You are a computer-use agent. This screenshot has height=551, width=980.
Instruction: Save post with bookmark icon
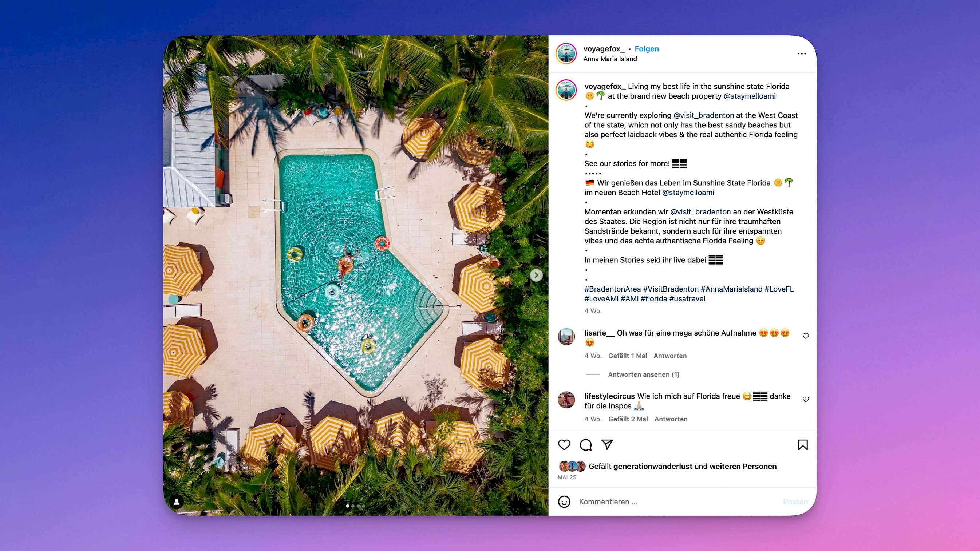click(x=803, y=444)
